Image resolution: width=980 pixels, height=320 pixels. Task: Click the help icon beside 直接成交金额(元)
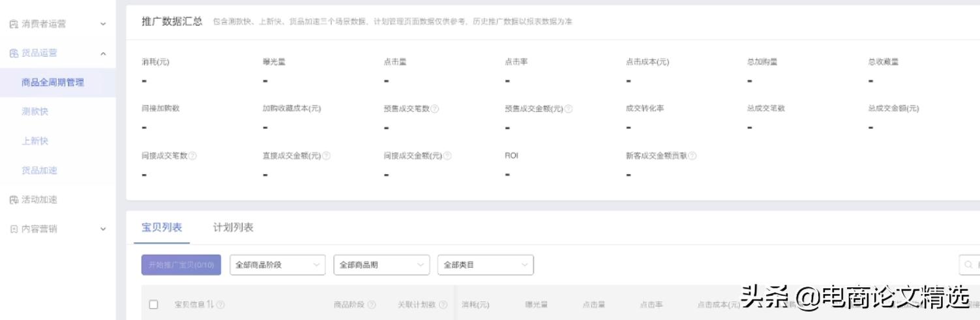tap(327, 156)
